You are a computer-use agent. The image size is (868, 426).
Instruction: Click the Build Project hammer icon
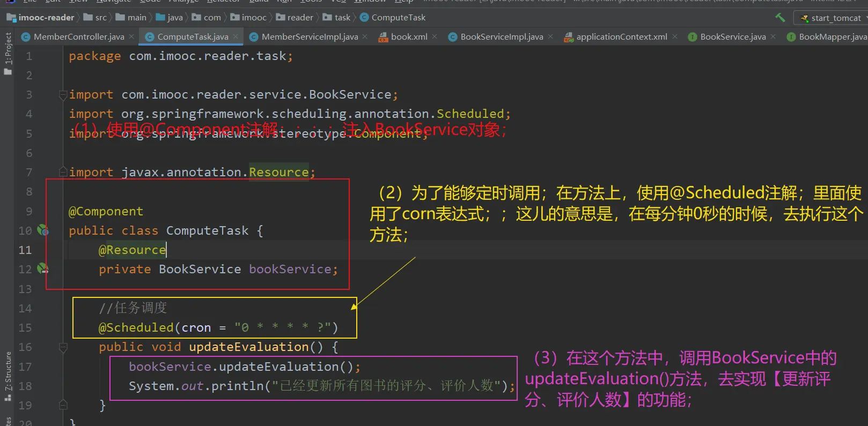click(780, 18)
